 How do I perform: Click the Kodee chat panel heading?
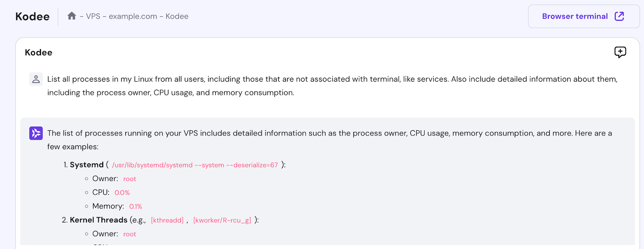(x=38, y=53)
